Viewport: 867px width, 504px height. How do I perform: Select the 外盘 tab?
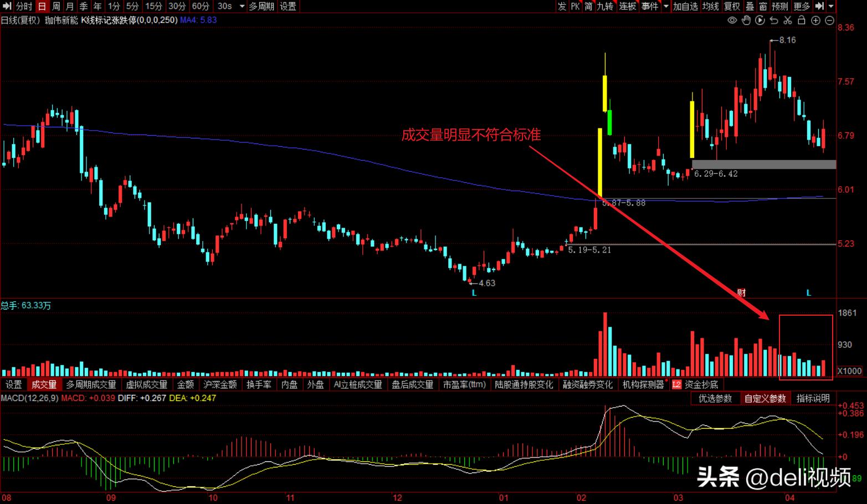pyautogui.click(x=315, y=384)
